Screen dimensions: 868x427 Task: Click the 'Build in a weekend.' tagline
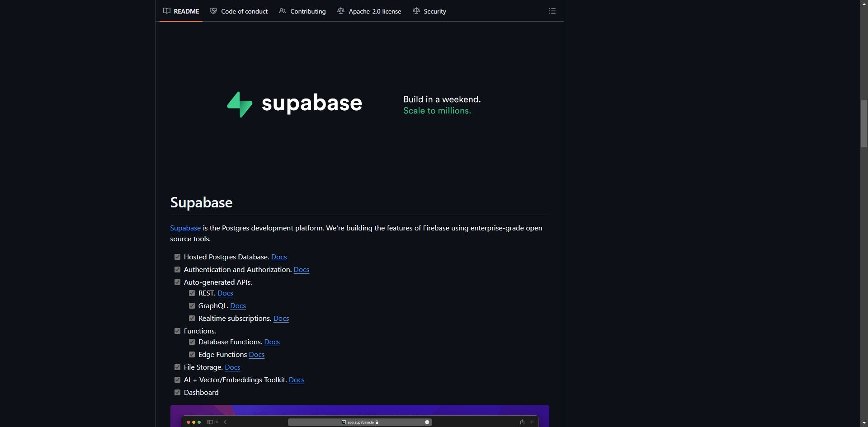(x=442, y=99)
